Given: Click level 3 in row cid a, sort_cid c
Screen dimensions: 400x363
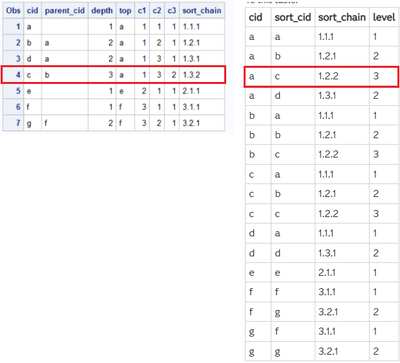Looking at the screenshot, I should [x=376, y=76].
